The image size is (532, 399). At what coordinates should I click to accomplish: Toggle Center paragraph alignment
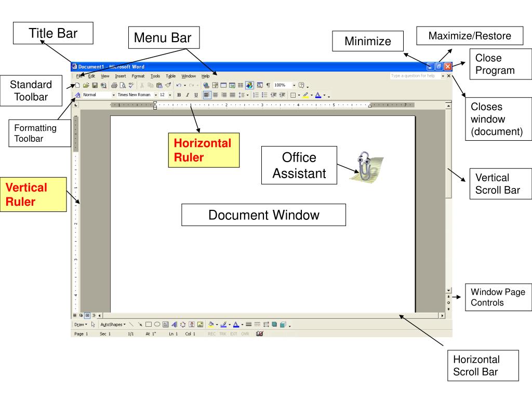(x=215, y=95)
